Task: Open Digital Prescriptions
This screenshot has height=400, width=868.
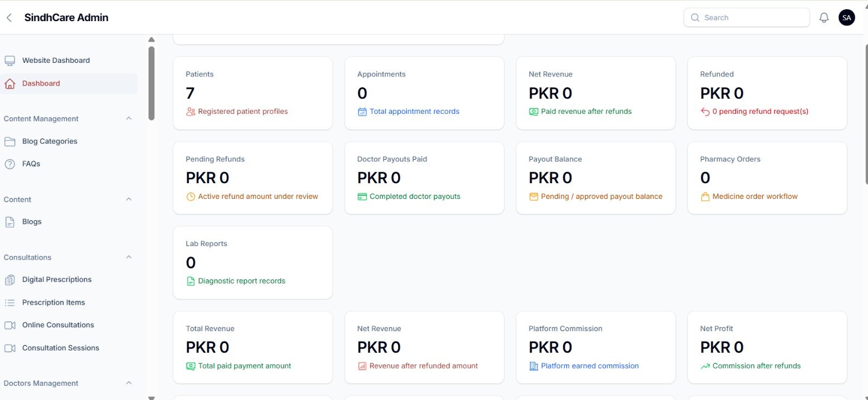Action: [x=69, y=280]
